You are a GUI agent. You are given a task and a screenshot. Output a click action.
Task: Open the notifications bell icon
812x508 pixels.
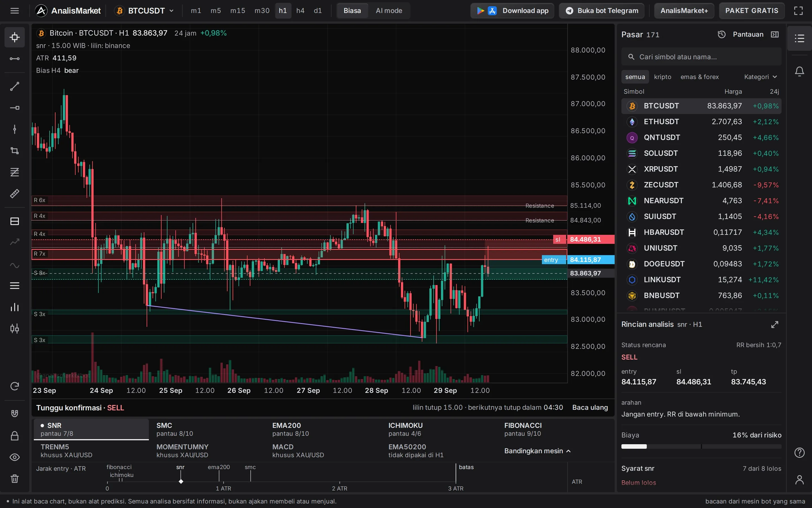click(800, 71)
